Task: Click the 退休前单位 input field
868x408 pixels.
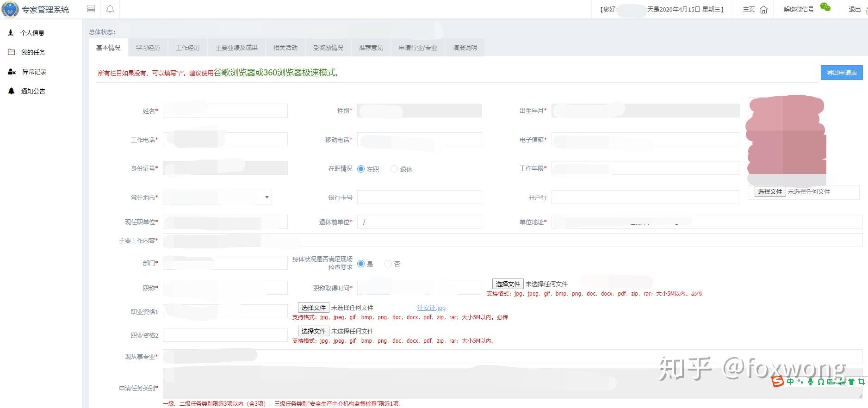Action: point(420,222)
